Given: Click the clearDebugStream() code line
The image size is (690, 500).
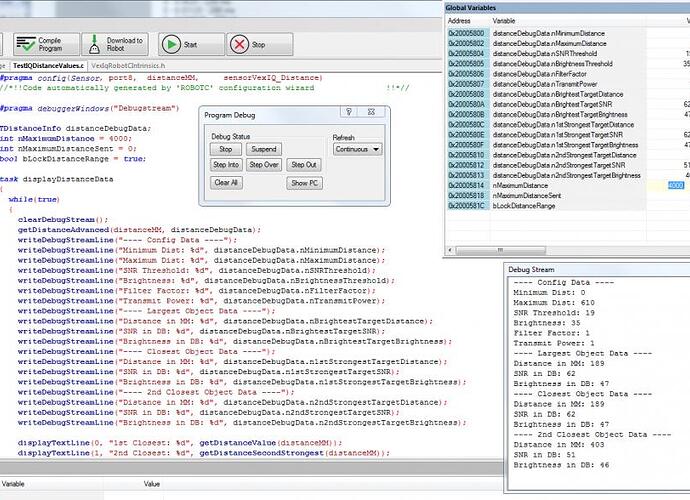Looking at the screenshot, I should [x=62, y=220].
